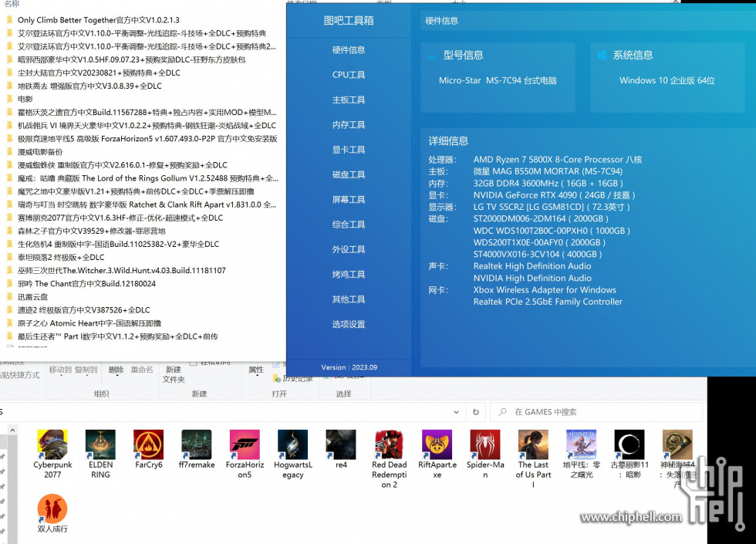Open the 烤鸡工具 stress-test section
This screenshot has width=756, height=544.
pos(349,275)
